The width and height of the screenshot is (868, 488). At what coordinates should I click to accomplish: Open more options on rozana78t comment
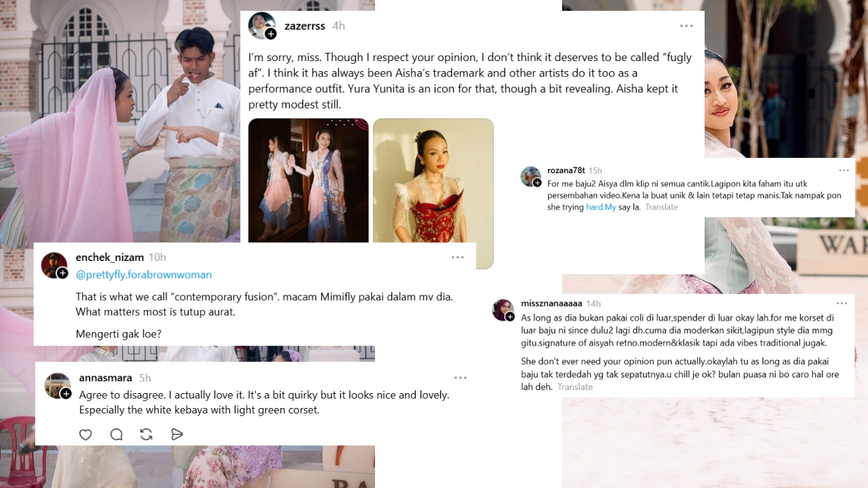(844, 170)
